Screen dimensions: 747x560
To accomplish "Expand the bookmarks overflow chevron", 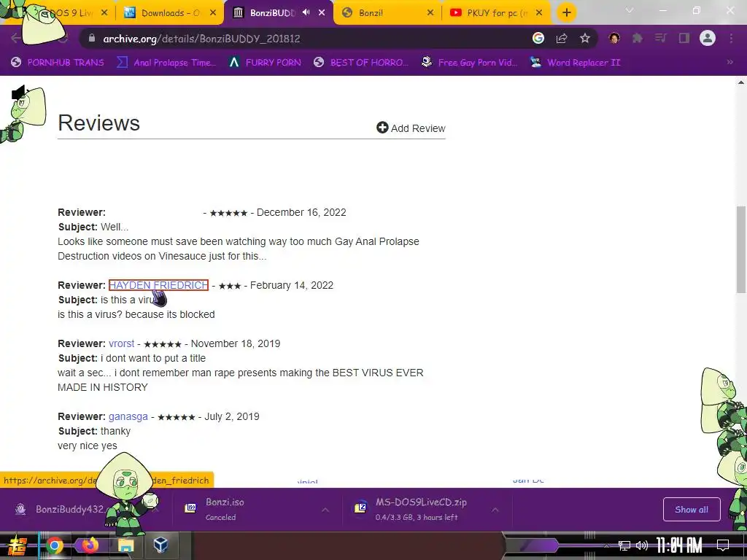I will pyautogui.click(x=729, y=62).
